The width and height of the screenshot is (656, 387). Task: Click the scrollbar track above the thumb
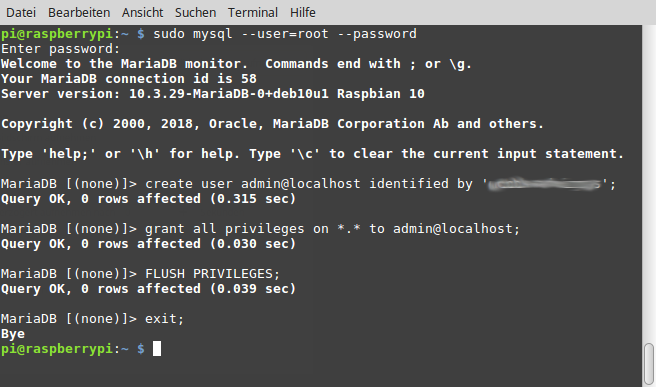648,184
